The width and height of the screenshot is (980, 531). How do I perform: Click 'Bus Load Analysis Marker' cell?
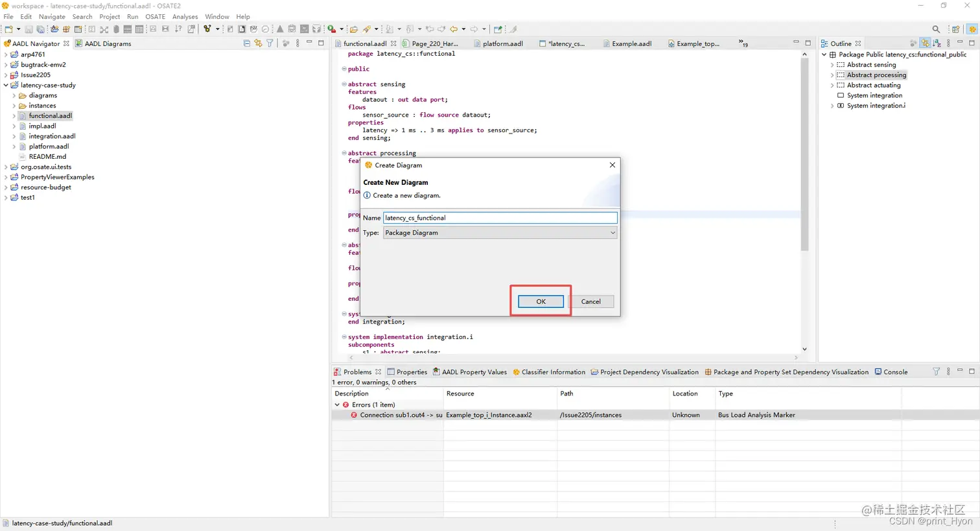[756, 415]
